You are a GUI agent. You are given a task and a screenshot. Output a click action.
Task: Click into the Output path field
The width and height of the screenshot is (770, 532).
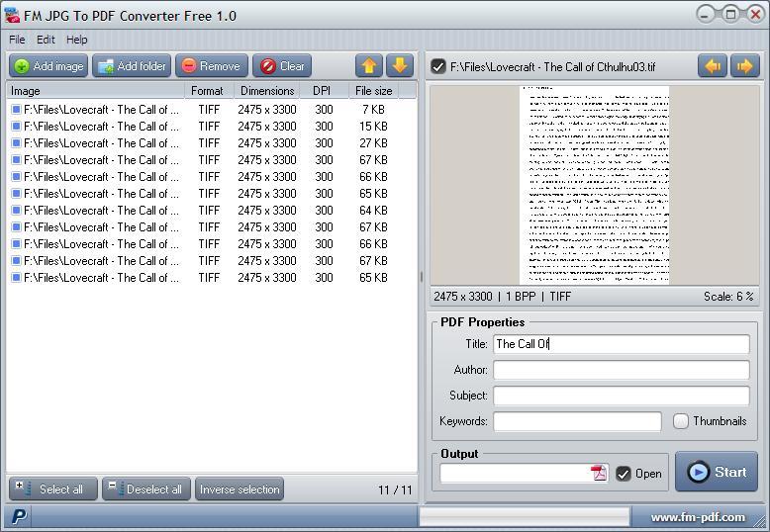515,473
